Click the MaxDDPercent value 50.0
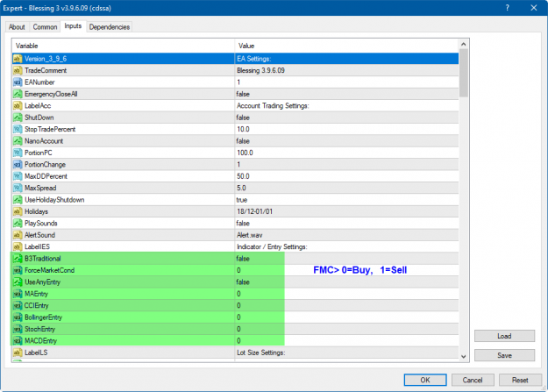Viewport: 548px width, 392px height. (243, 176)
